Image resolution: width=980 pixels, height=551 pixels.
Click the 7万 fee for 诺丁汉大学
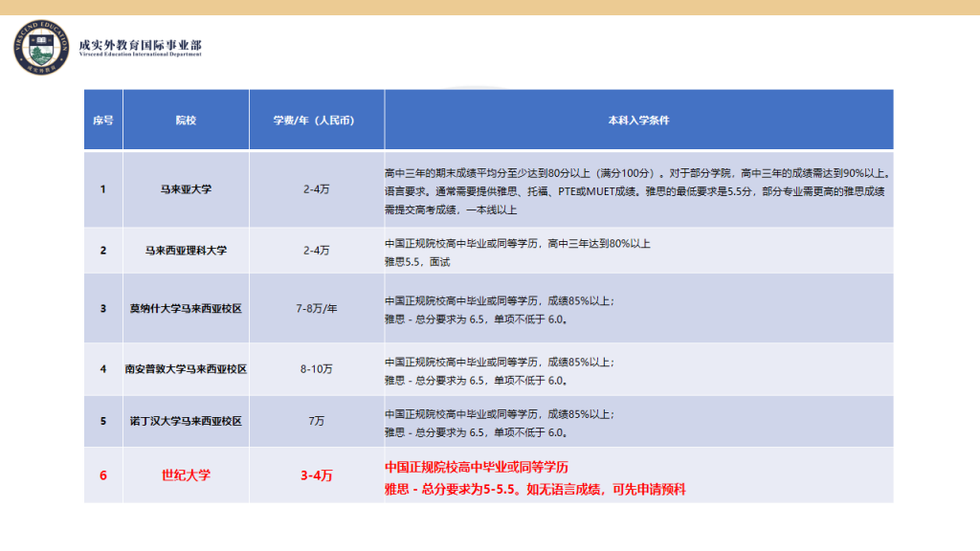316,420
